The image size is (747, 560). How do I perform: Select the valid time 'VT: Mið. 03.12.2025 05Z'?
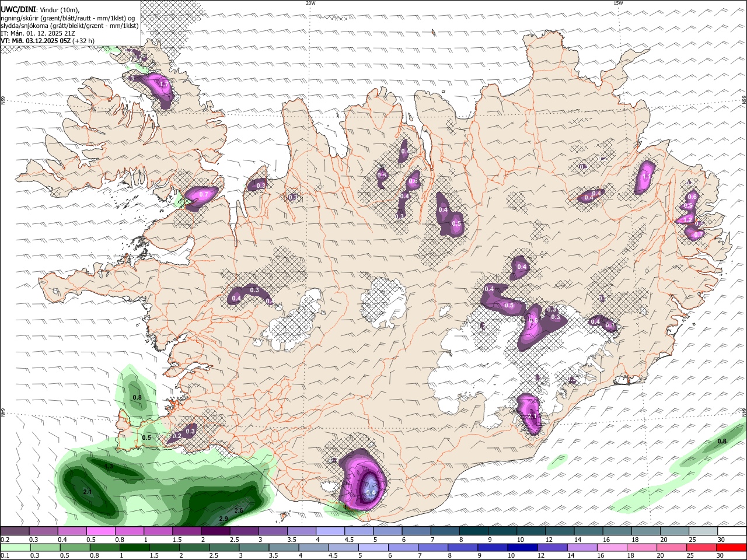pyautogui.click(x=36, y=41)
